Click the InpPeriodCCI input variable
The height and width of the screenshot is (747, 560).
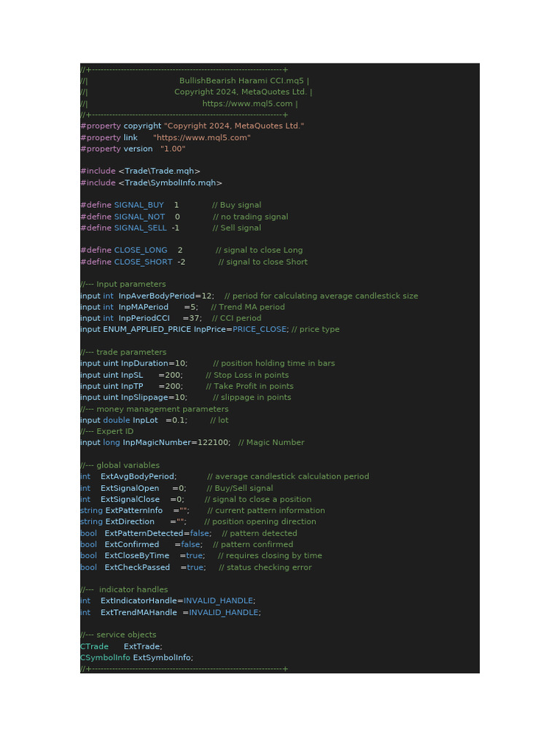click(144, 318)
